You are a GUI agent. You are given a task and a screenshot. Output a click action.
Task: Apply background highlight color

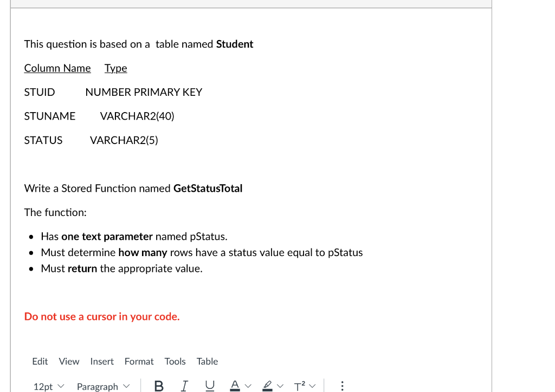point(267,386)
